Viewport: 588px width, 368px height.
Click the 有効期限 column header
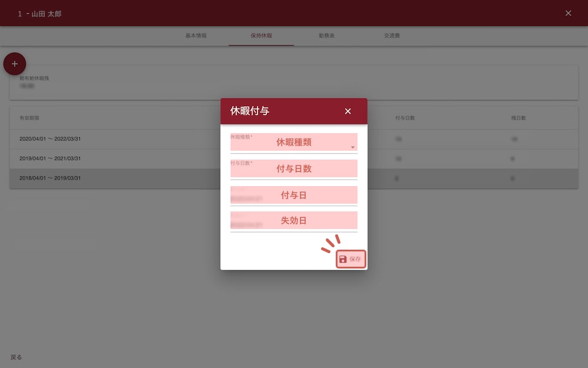click(29, 118)
